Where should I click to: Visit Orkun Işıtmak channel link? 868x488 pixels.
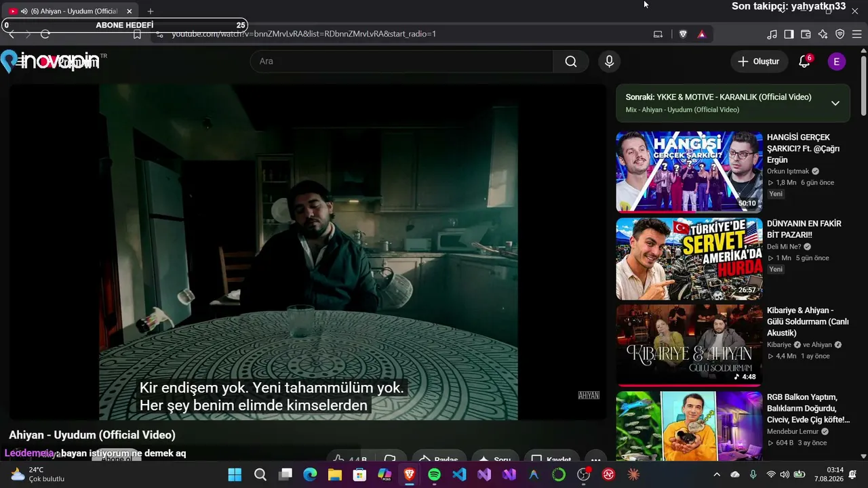tap(788, 171)
